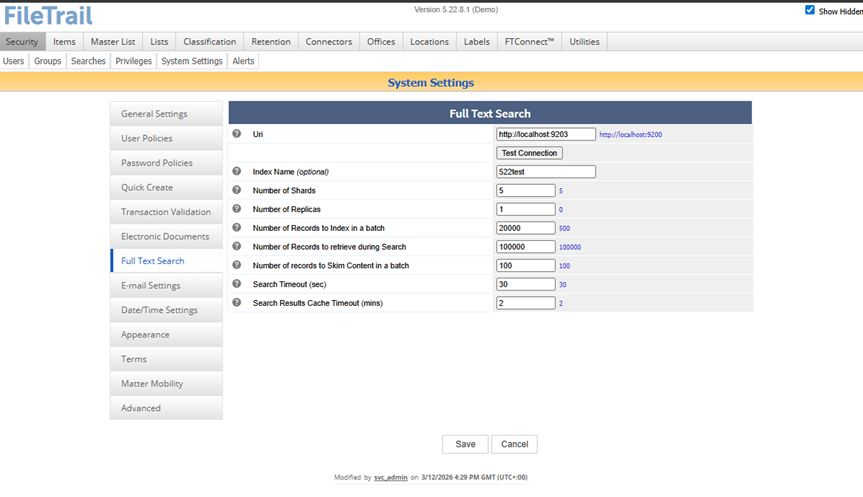Open help icon for Number of Shards
The height and width of the screenshot is (497, 863).
tap(237, 190)
